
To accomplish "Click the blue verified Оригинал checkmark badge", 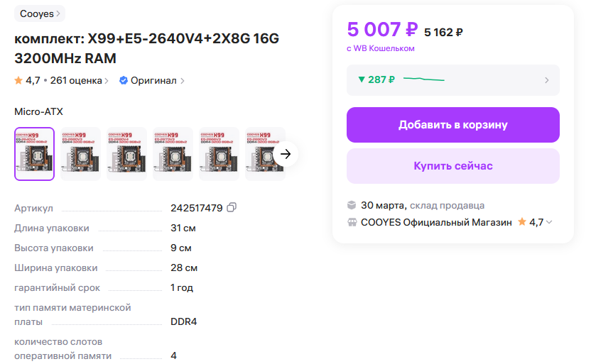I will pos(124,80).
